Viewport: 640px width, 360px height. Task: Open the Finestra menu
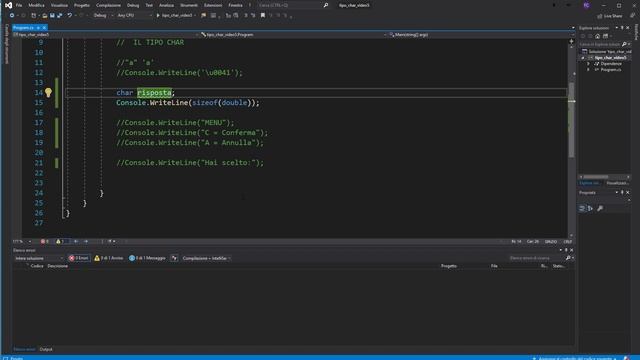(235, 5)
